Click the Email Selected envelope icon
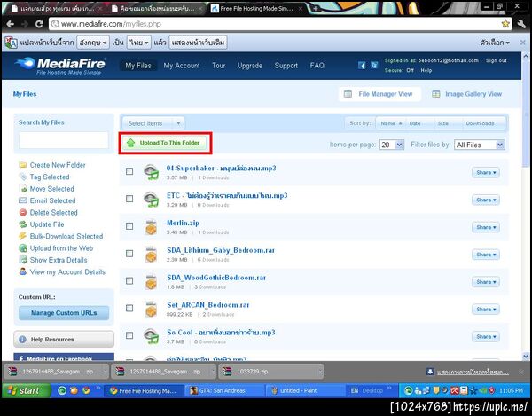 point(23,200)
